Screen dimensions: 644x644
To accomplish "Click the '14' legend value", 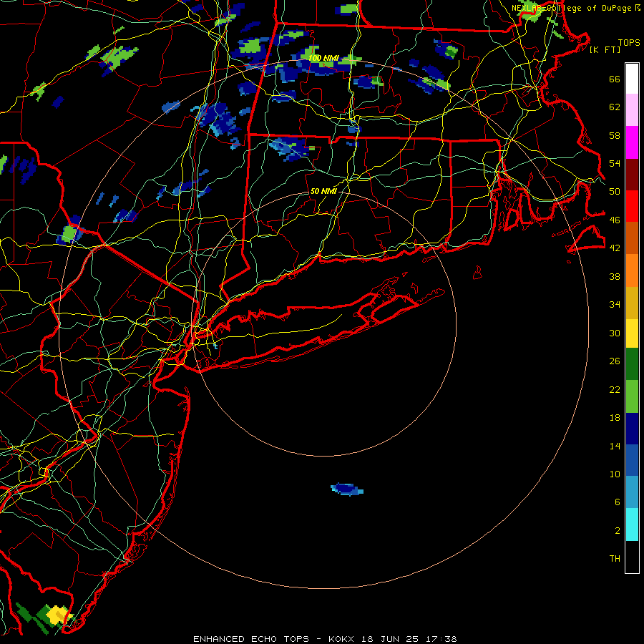I will pos(615,446).
